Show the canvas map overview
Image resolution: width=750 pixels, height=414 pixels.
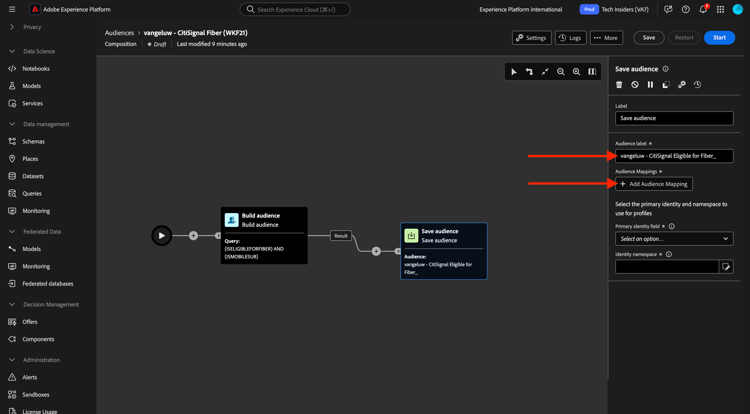(x=592, y=72)
